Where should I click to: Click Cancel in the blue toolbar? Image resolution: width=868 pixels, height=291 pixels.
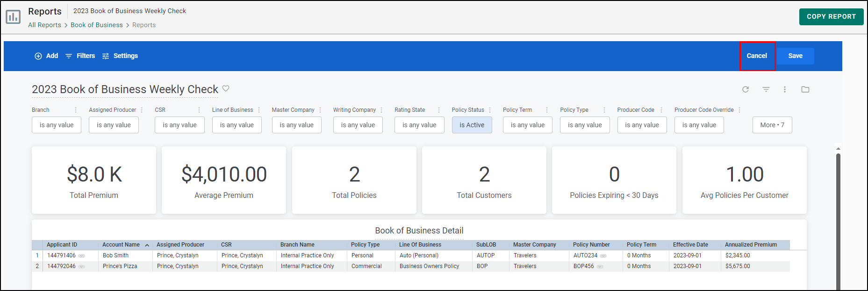[x=757, y=56]
